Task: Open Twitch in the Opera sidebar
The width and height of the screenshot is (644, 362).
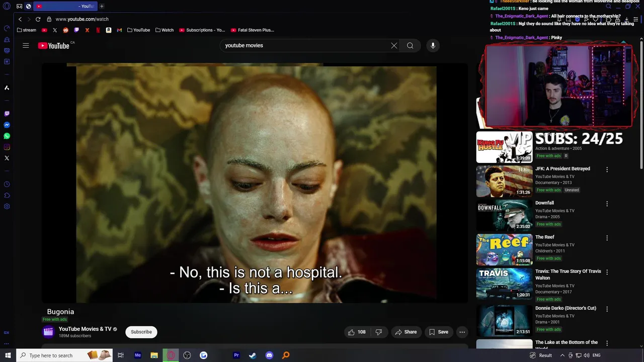Action: tap(7, 114)
